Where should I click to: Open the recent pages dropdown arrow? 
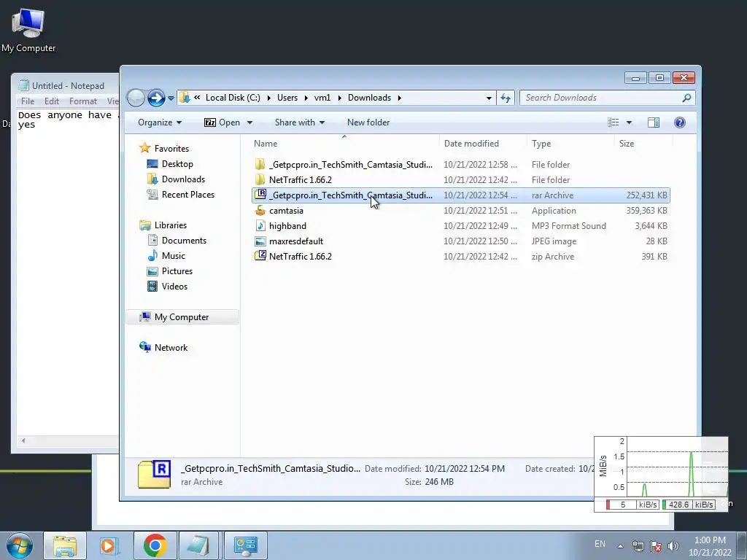pyautogui.click(x=171, y=98)
